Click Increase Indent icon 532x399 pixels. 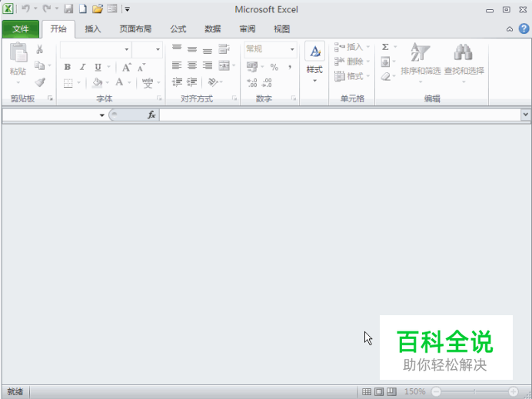click(192, 81)
